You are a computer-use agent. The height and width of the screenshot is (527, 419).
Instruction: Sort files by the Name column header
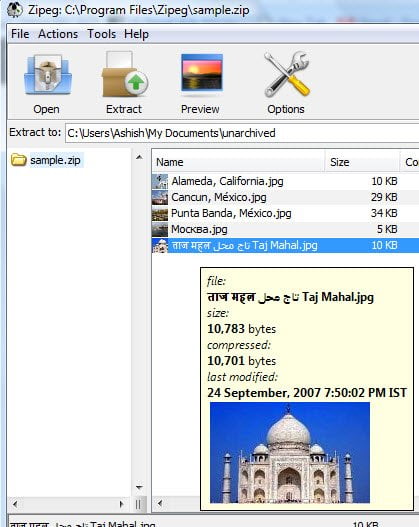(x=238, y=162)
